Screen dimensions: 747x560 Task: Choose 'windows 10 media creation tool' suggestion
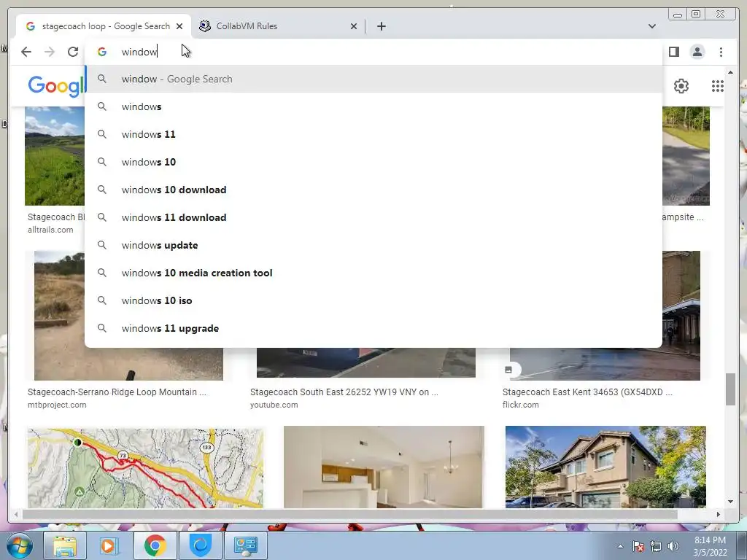373,273
